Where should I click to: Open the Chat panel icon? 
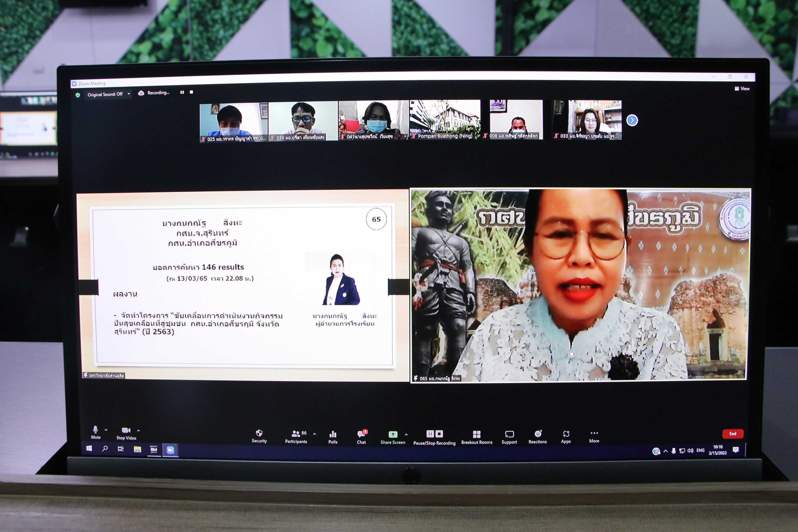[x=361, y=434]
